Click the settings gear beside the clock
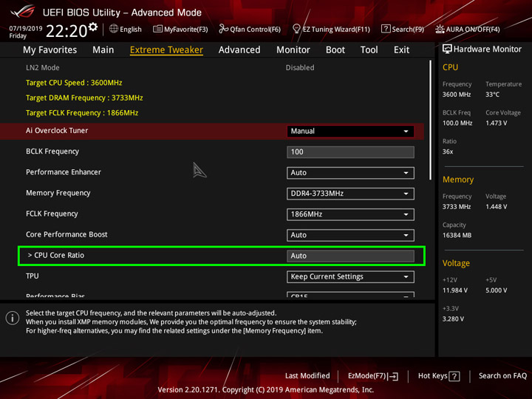 (x=93, y=27)
